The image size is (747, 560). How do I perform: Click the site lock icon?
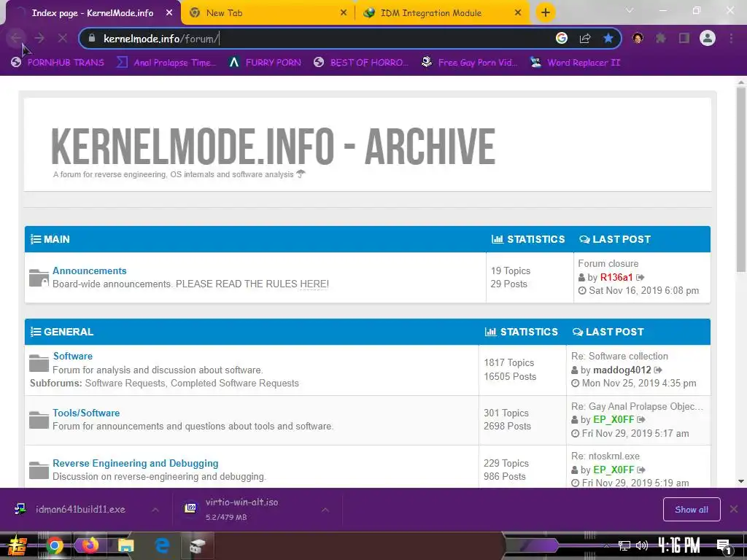(x=93, y=38)
